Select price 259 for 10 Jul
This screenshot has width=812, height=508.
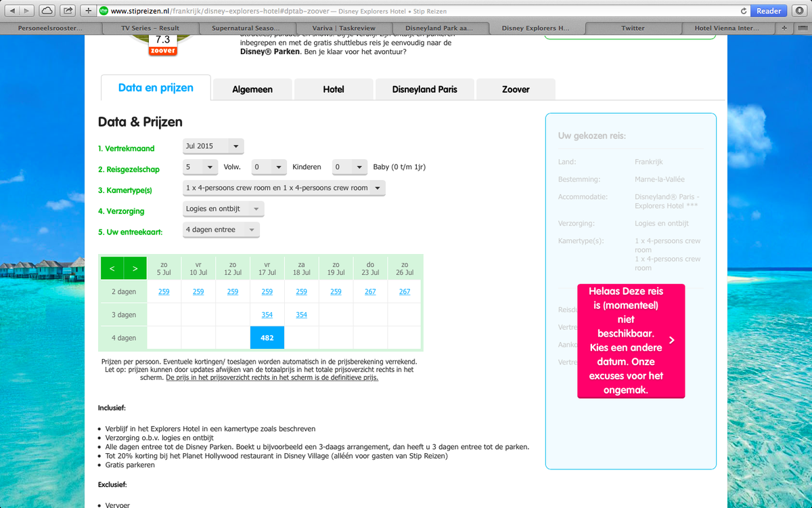tap(198, 292)
